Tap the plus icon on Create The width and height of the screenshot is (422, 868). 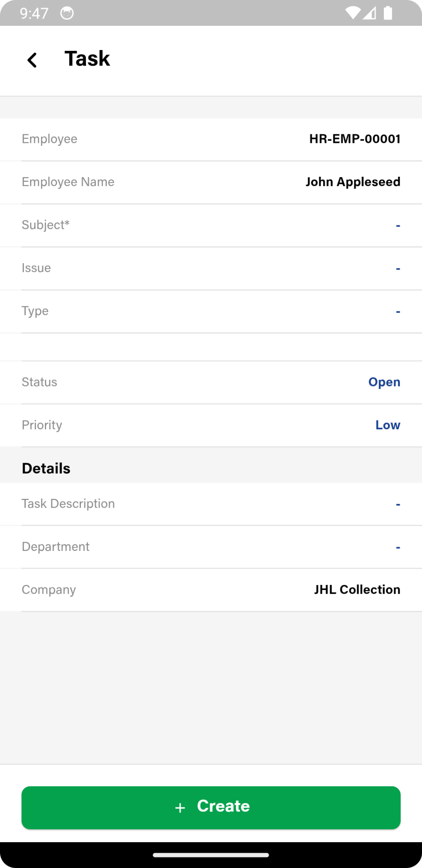(180, 807)
